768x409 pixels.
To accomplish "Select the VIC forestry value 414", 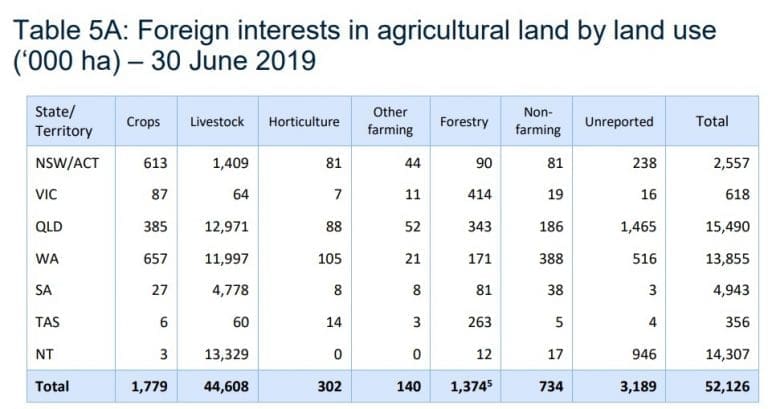I will (479, 194).
